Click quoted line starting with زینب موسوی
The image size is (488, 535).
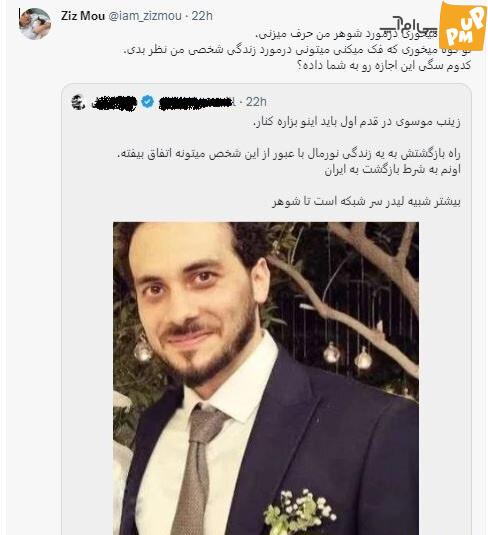click(x=357, y=122)
